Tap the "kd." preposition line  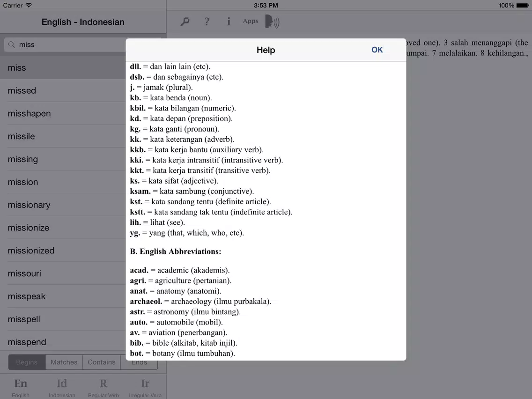[x=181, y=118]
